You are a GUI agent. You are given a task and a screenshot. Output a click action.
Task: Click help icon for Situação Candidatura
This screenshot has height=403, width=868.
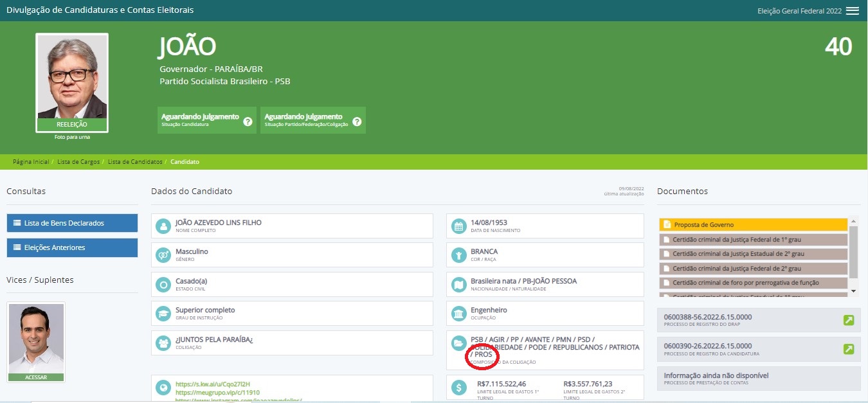pyautogui.click(x=248, y=121)
